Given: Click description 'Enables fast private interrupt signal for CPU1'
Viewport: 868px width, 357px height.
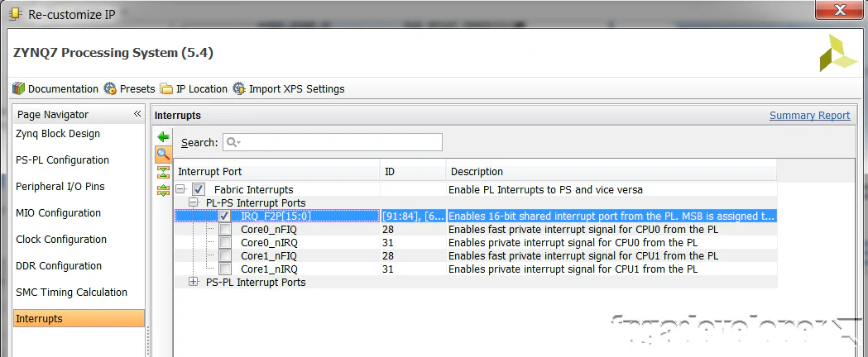Looking at the screenshot, I should click(583, 256).
